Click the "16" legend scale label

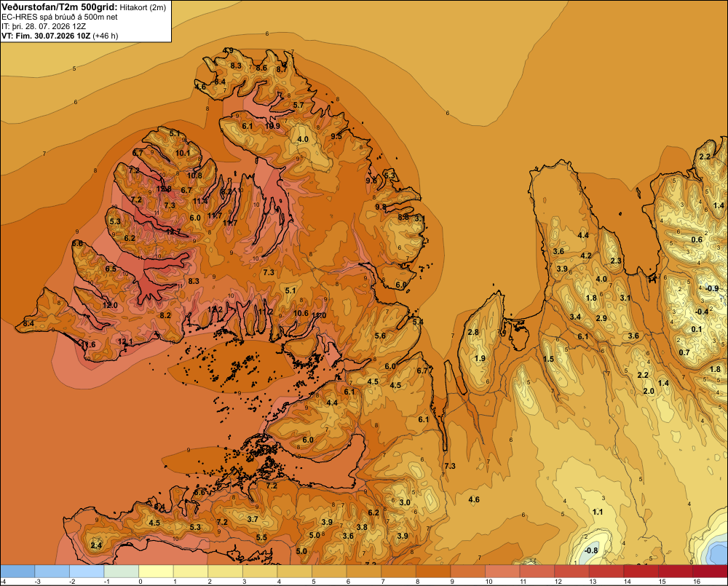coord(697,582)
